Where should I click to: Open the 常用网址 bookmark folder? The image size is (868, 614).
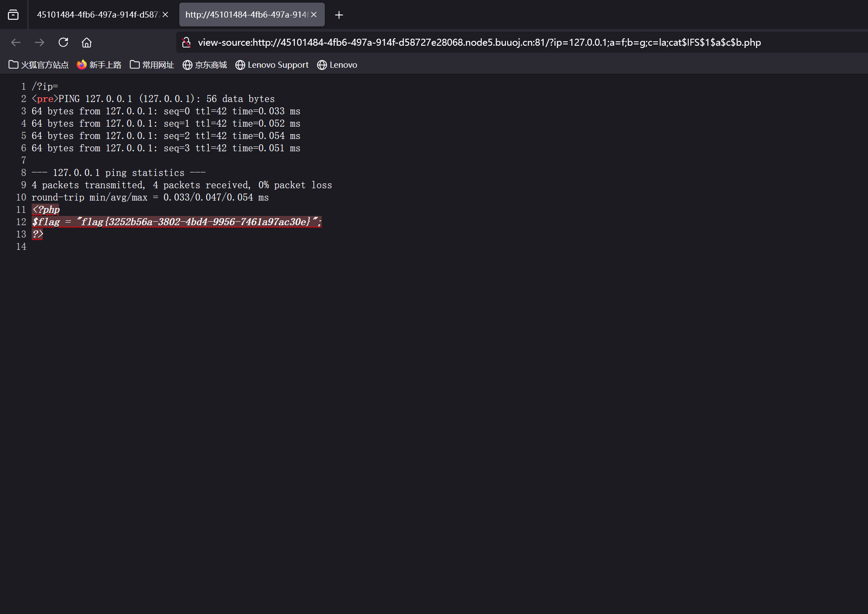(152, 65)
